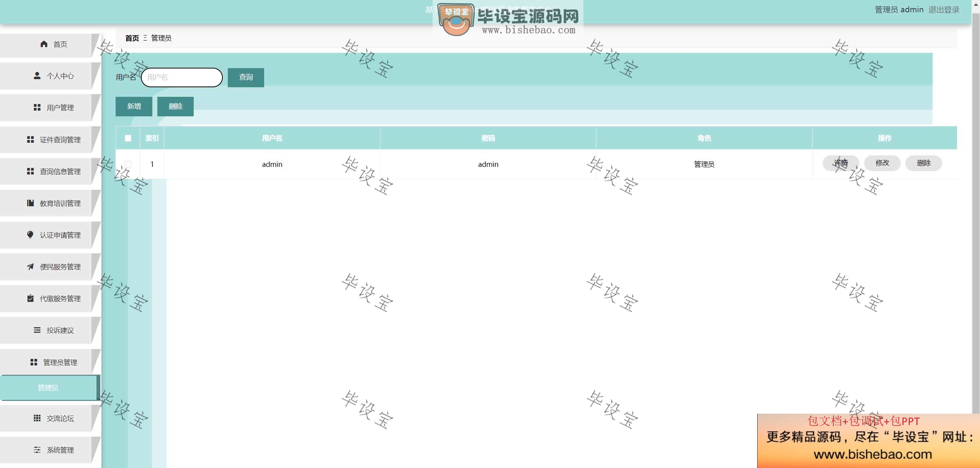Click the 操作 column header
Image resolution: width=980 pixels, height=468 pixels.
point(885,138)
